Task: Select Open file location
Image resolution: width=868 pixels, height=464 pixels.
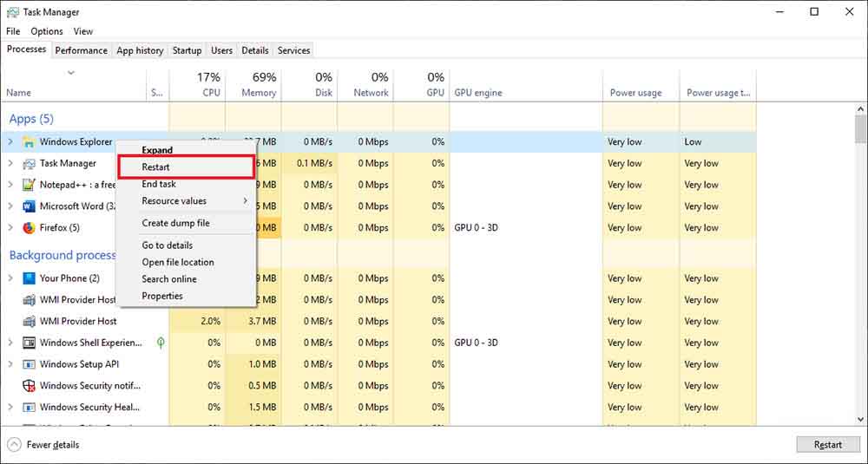Action: (x=187, y=262)
